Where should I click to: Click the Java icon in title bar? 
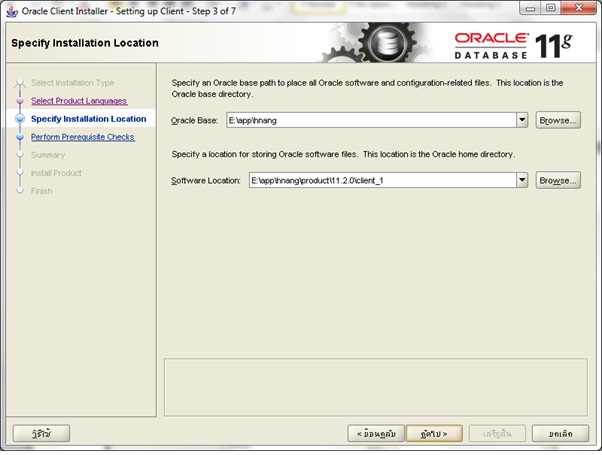point(12,11)
